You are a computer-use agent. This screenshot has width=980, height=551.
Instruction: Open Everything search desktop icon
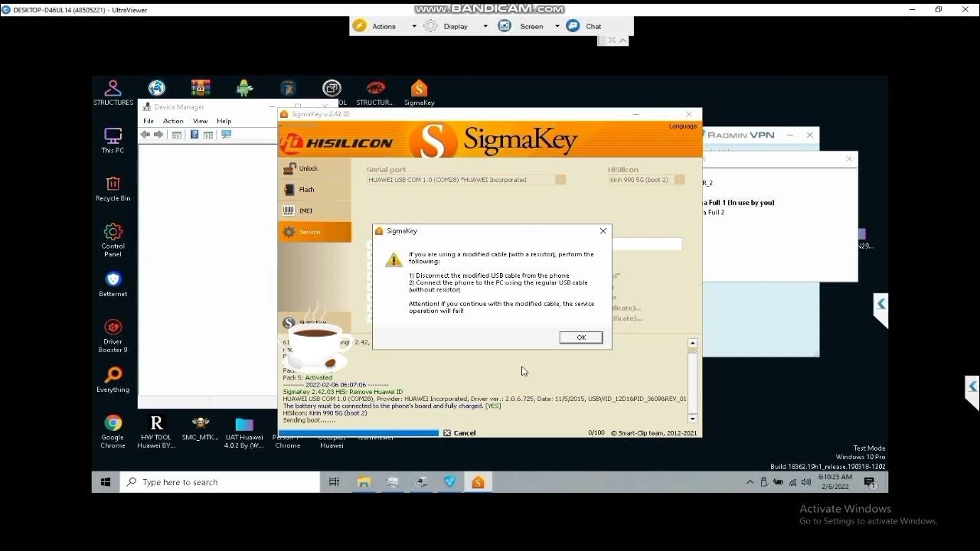113,380
